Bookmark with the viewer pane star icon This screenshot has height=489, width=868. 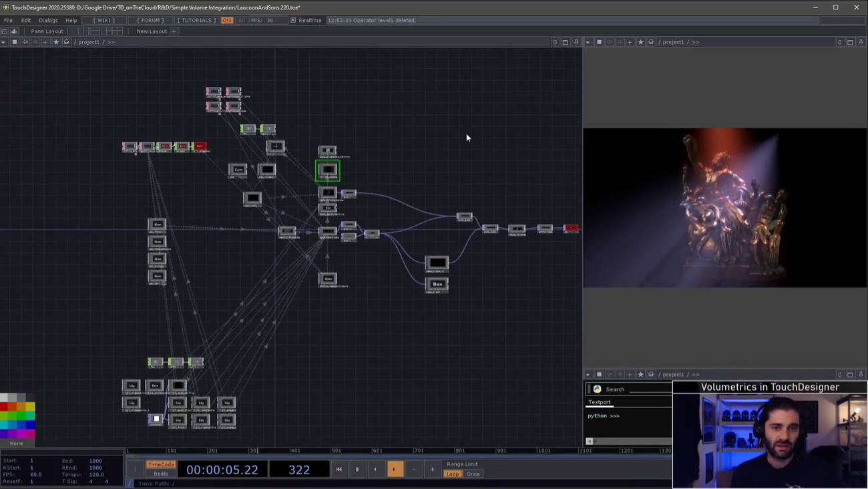[641, 42]
